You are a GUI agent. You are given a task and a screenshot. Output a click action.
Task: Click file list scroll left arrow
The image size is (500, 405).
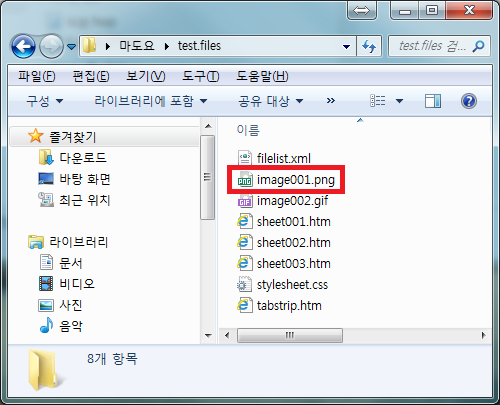point(227,335)
